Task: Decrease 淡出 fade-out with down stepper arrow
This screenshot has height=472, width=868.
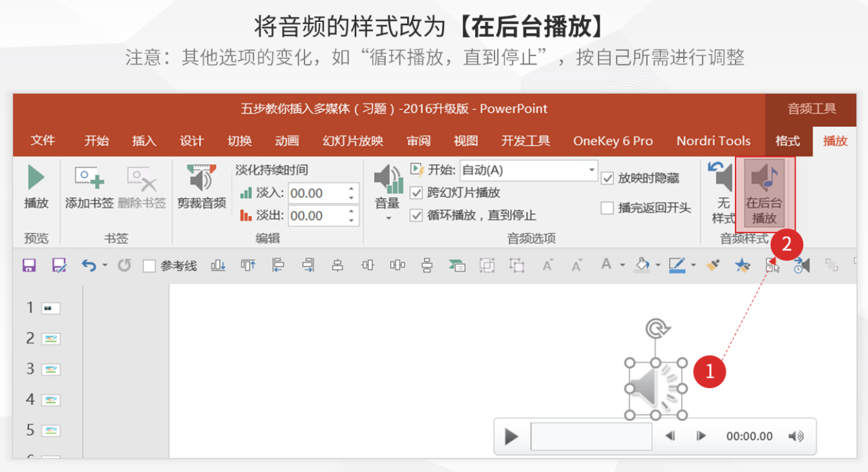Action: (x=351, y=220)
